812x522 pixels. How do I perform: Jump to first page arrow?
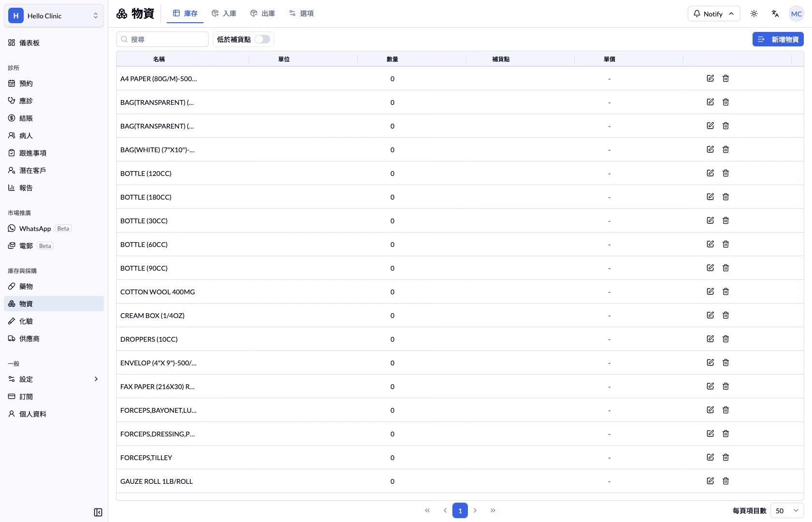[427, 510]
